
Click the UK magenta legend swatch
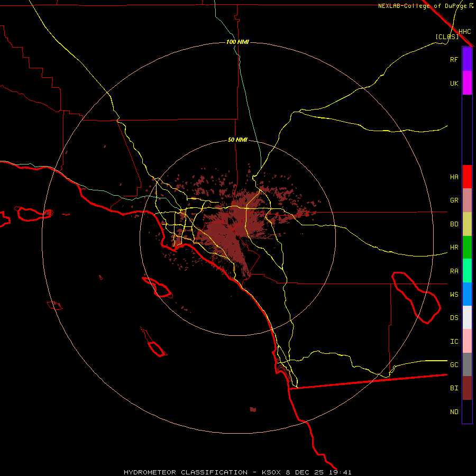pyautogui.click(x=467, y=83)
